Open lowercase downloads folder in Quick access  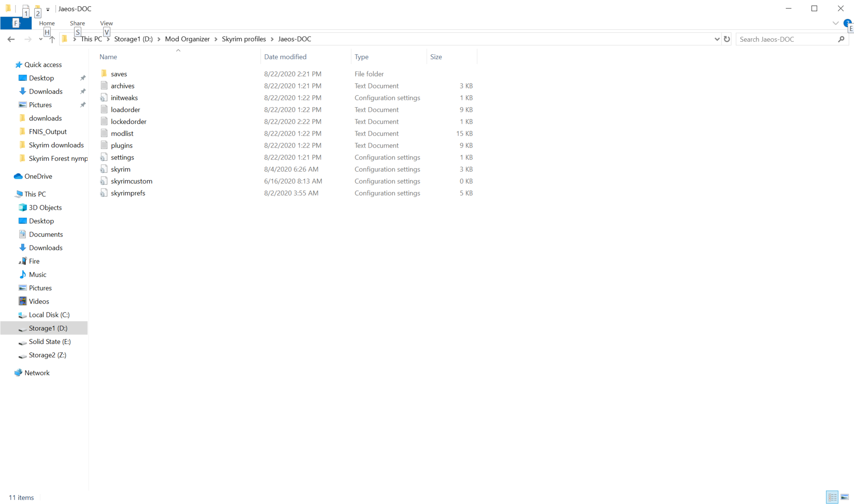(x=45, y=118)
